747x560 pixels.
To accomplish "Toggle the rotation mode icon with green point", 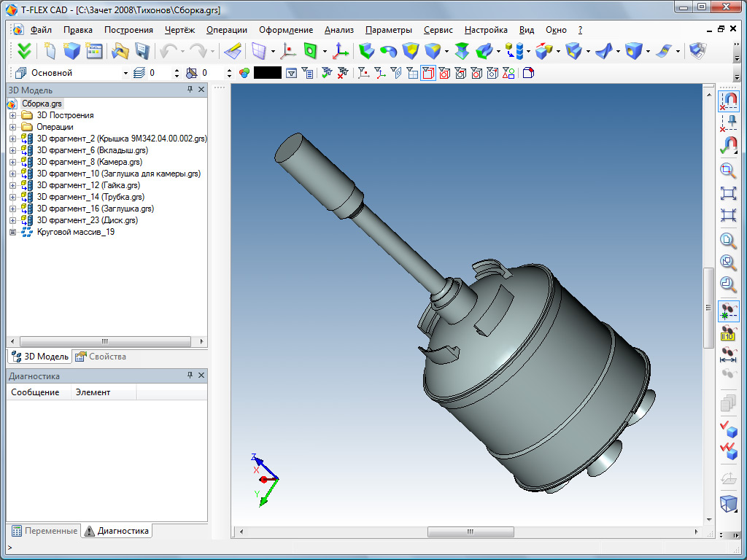I will (x=728, y=311).
